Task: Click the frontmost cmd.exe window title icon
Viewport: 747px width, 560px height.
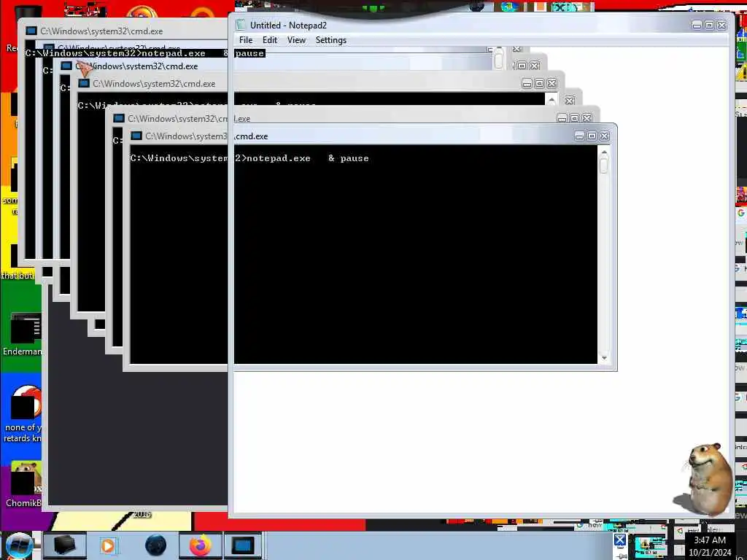Action: tap(136, 136)
